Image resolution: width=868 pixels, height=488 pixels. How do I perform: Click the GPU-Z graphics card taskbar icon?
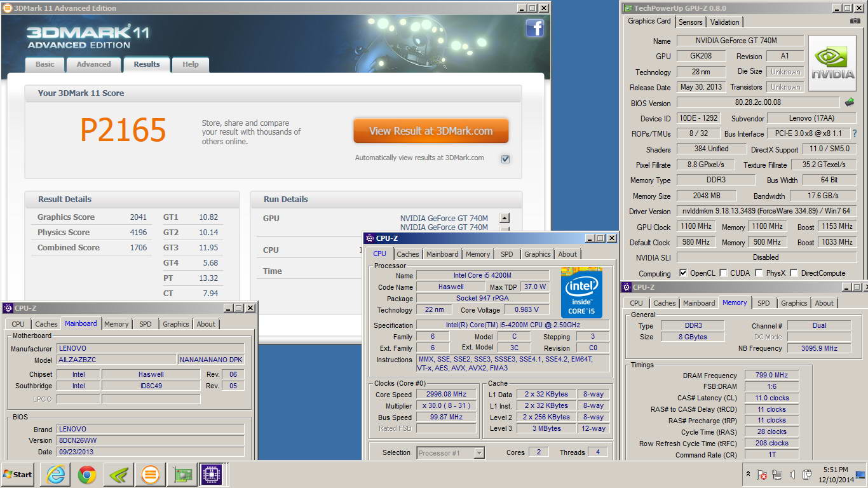click(x=182, y=475)
